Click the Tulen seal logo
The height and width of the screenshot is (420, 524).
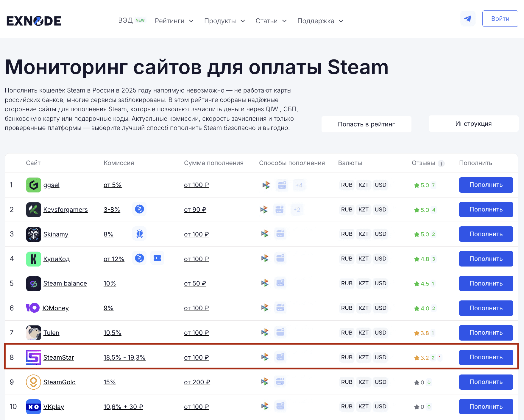click(x=33, y=333)
